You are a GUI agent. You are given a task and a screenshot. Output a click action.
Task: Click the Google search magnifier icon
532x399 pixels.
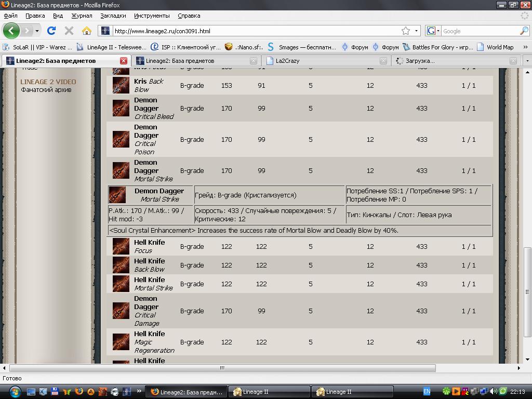tap(524, 31)
